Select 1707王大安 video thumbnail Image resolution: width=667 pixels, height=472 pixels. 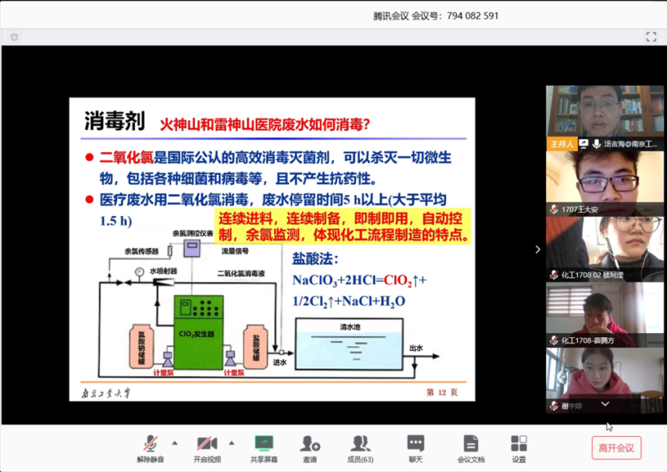[603, 182]
